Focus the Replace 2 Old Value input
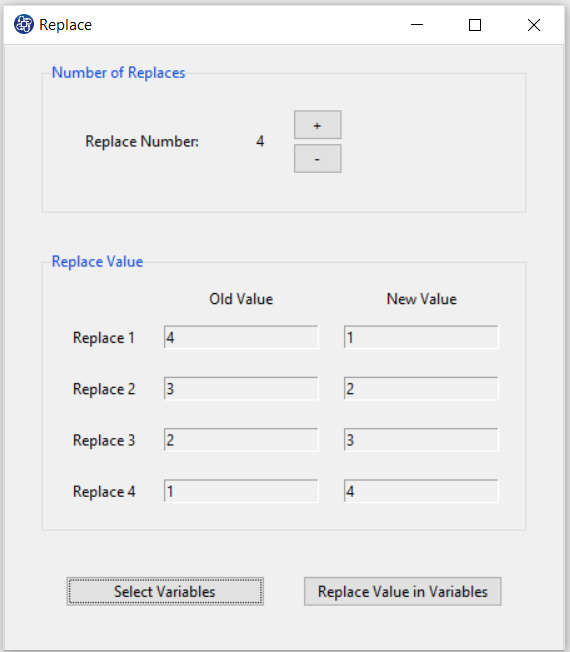 point(241,388)
